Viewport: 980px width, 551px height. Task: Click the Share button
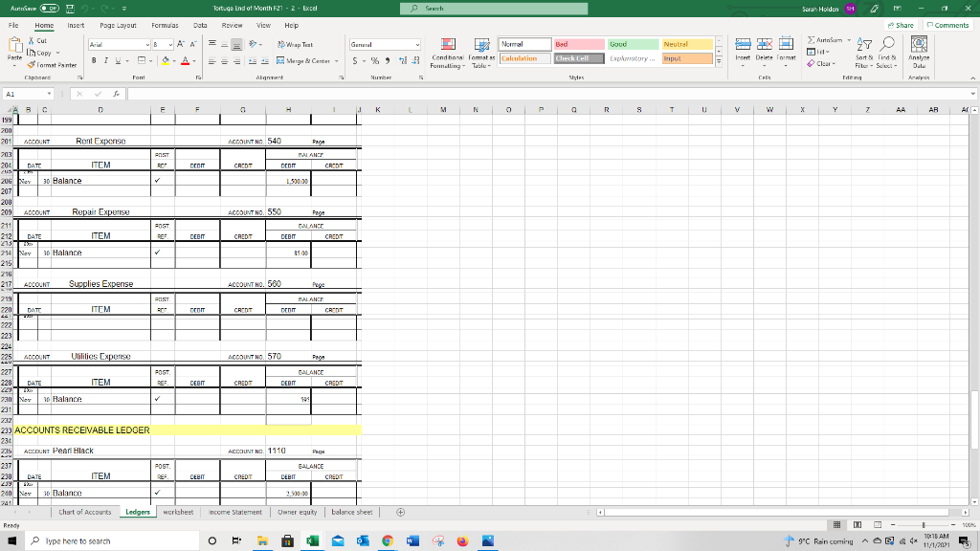(x=902, y=26)
